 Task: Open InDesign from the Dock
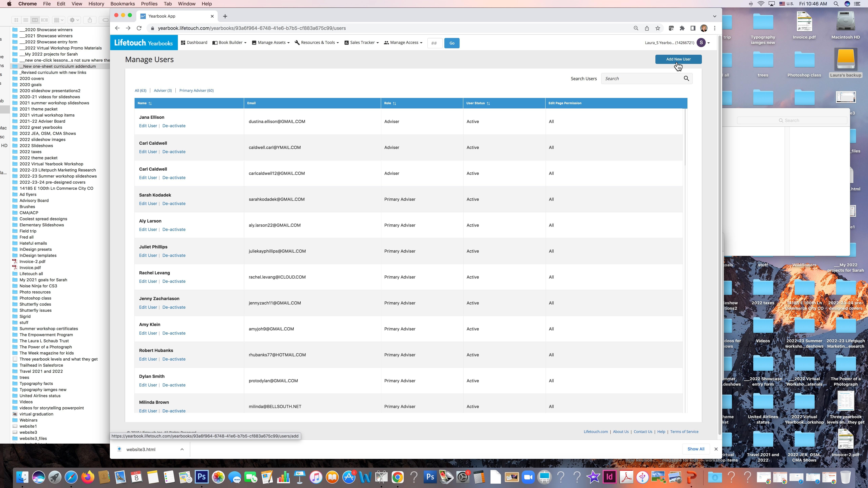click(610, 477)
